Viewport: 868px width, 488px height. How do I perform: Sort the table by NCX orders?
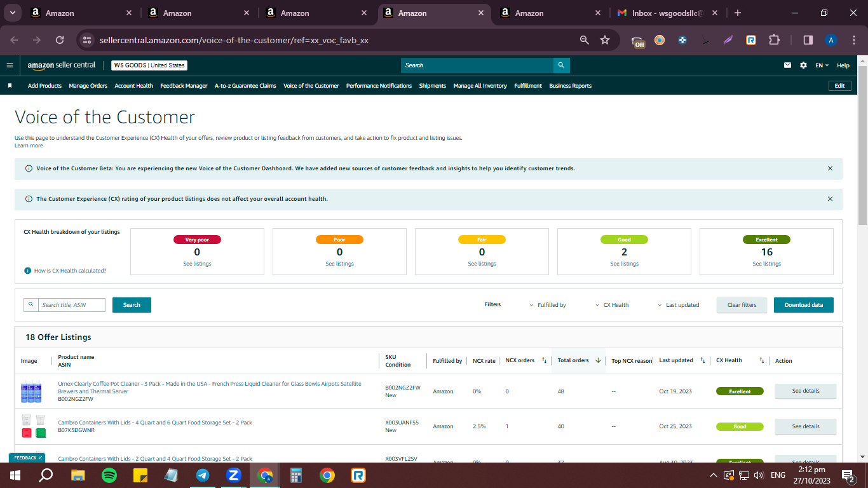coord(544,361)
